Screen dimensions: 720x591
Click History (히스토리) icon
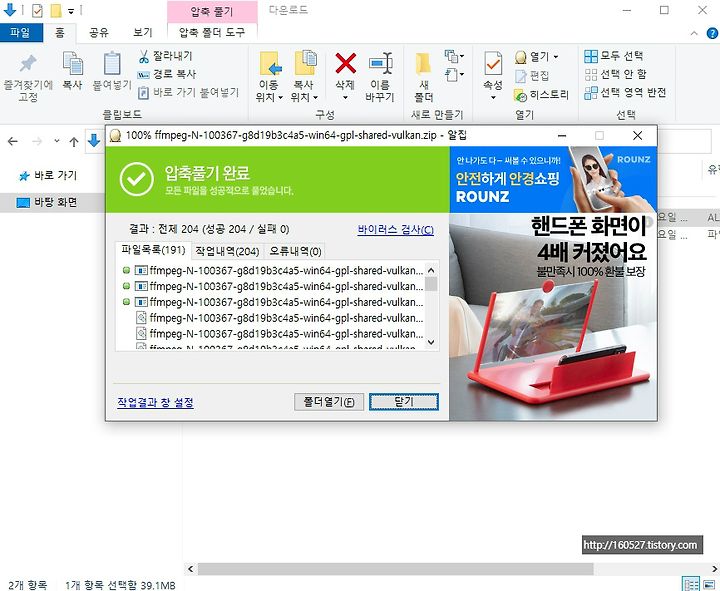click(x=520, y=95)
